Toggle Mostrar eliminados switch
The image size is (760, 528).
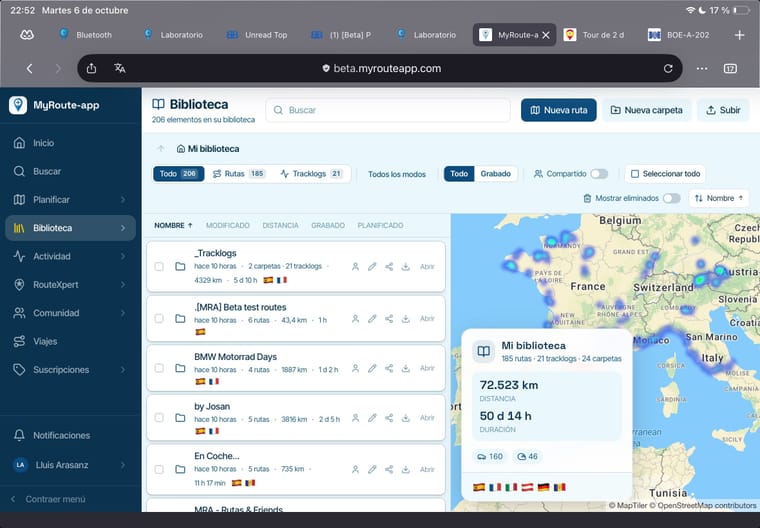672,198
